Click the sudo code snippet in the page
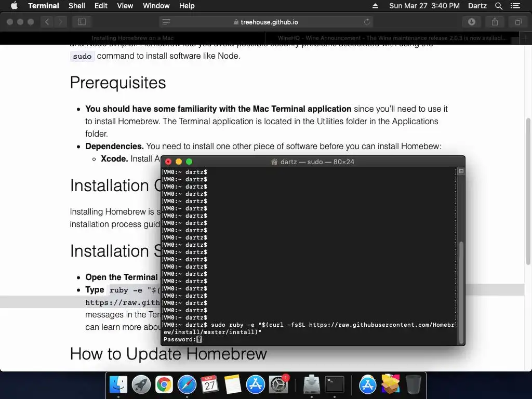 pyautogui.click(x=82, y=56)
